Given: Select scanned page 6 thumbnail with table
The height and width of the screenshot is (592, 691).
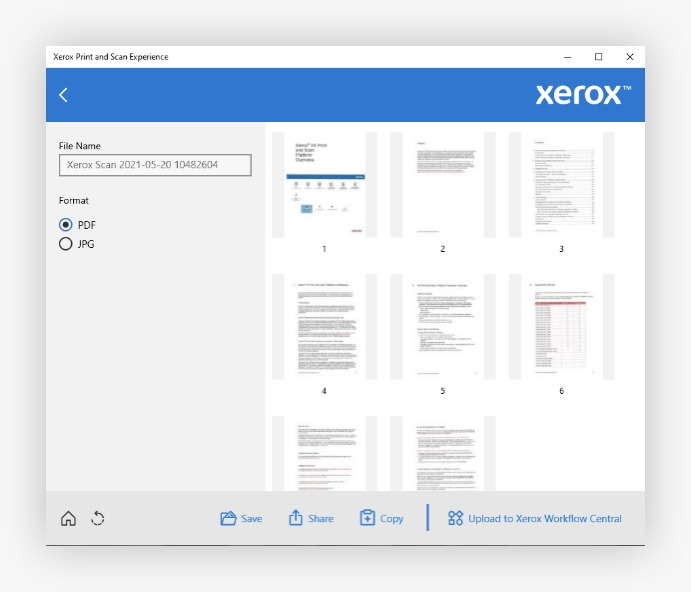Looking at the screenshot, I should click(561, 327).
